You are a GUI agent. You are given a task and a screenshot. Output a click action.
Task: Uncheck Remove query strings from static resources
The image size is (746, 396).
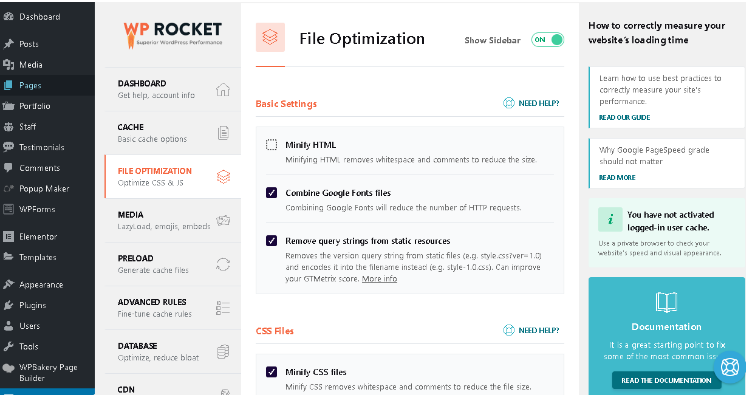[271, 241]
